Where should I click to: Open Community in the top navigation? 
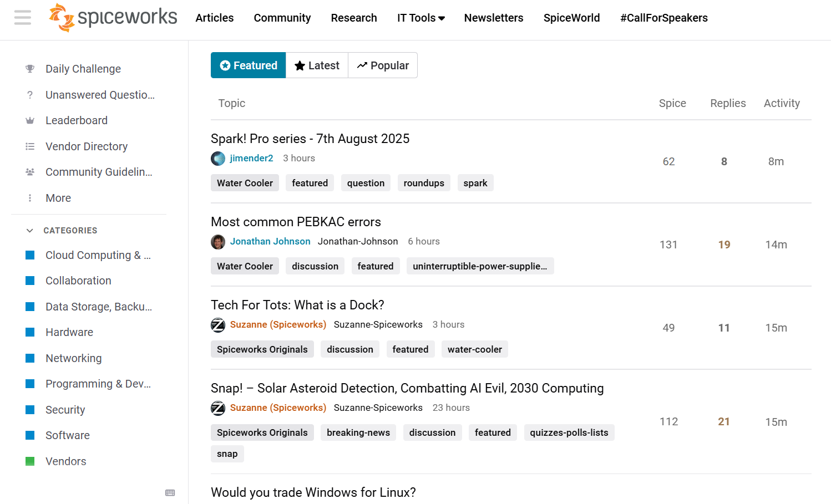(282, 18)
